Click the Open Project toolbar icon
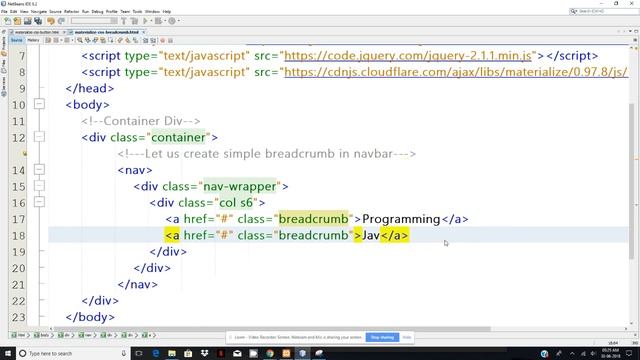640x360 pixels. pos(27,21)
